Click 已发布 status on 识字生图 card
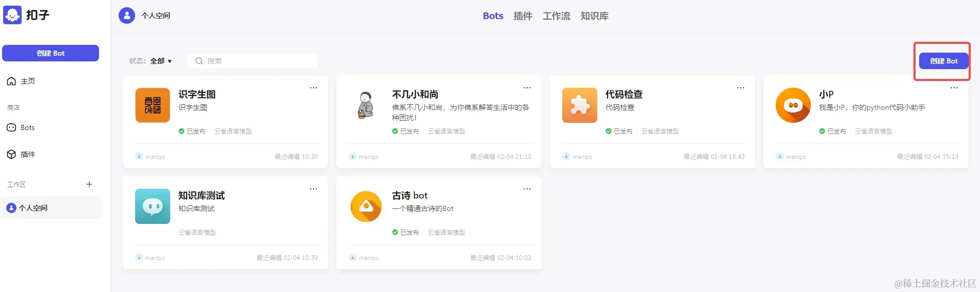The width and height of the screenshot is (980, 292). point(192,131)
